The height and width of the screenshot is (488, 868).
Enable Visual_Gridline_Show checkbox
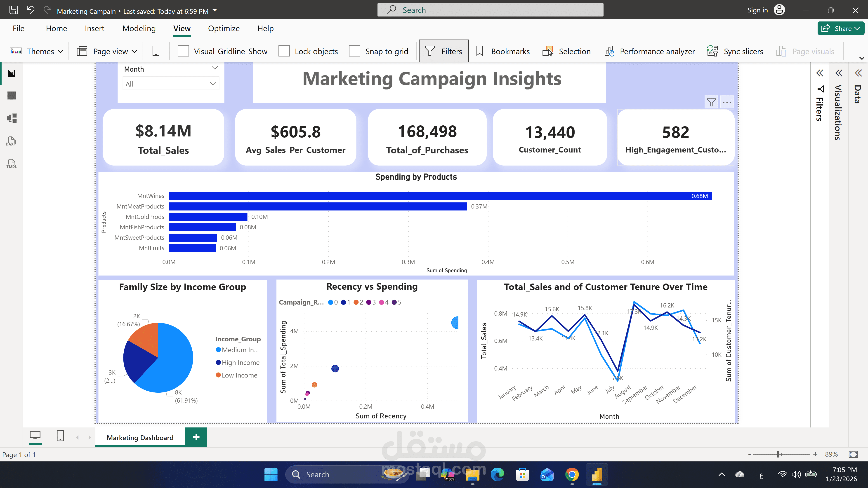[x=183, y=51]
